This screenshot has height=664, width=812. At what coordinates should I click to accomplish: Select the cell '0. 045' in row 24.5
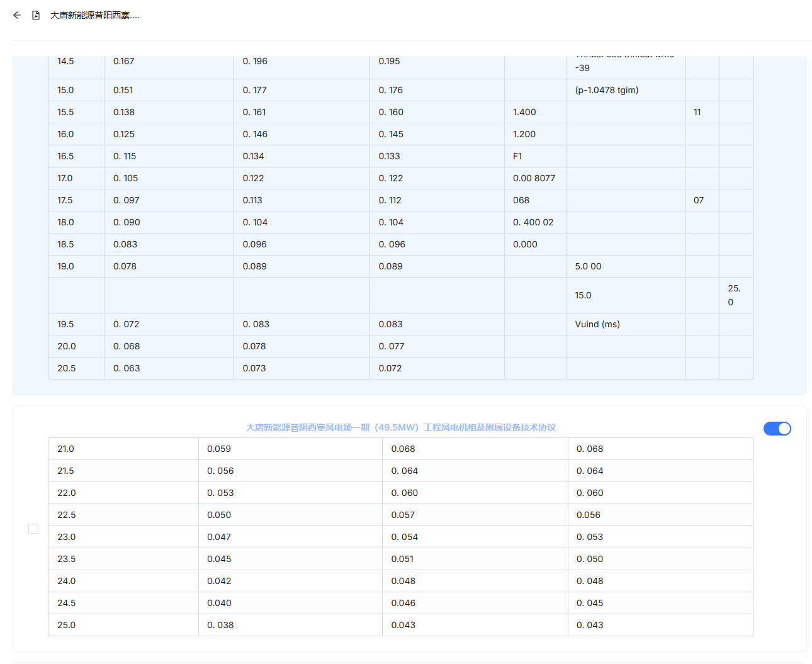tap(660, 603)
